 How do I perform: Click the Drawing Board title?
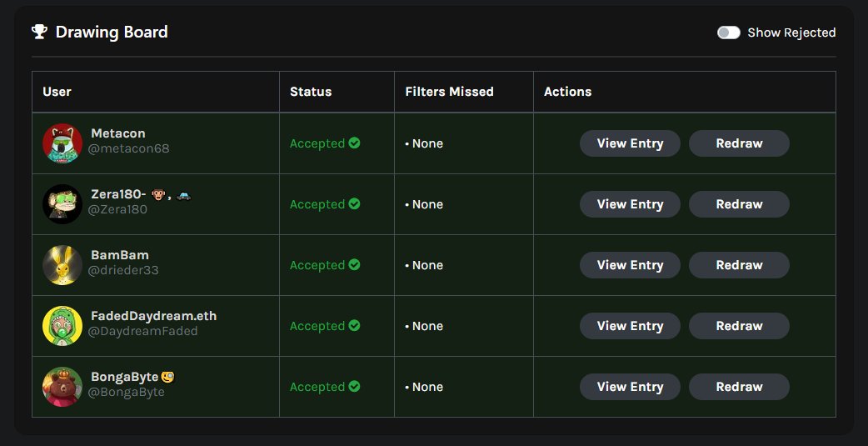pyautogui.click(x=112, y=33)
